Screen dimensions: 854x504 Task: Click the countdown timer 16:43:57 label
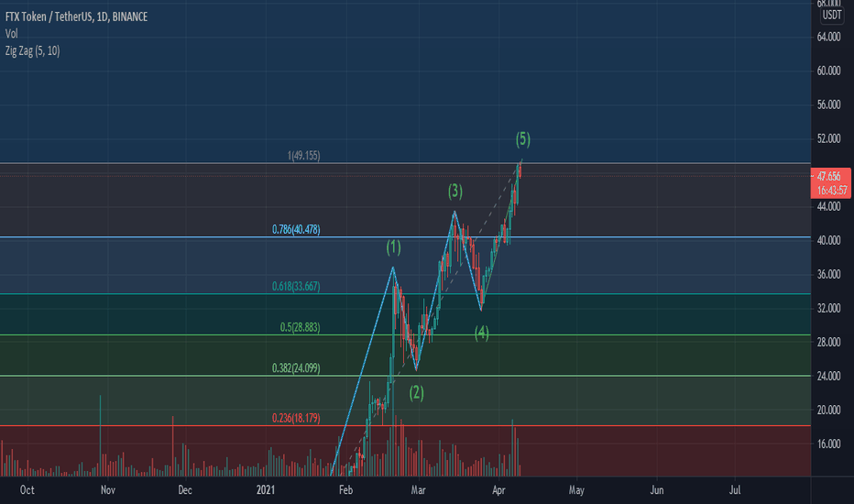(x=832, y=191)
